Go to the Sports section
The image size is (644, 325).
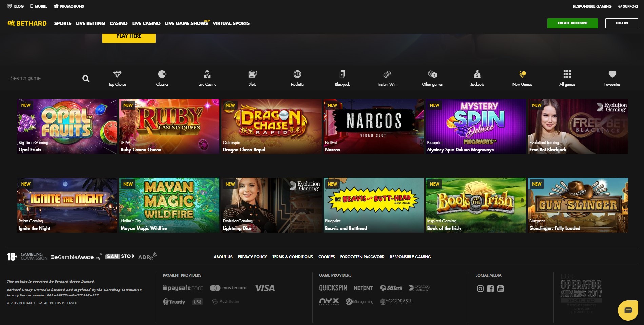click(63, 23)
